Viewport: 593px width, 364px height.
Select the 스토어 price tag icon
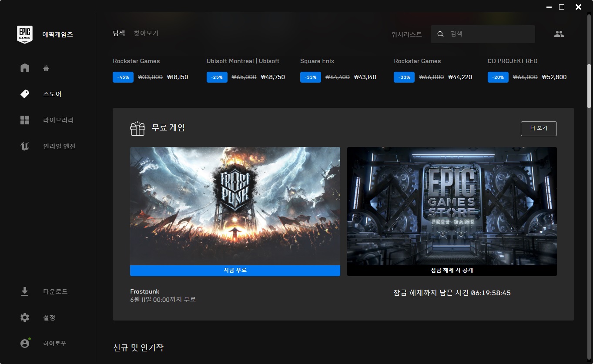pos(25,94)
